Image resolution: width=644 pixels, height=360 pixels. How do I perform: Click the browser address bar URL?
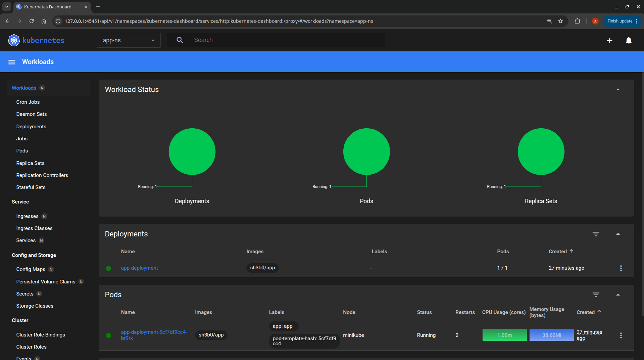[219, 21]
